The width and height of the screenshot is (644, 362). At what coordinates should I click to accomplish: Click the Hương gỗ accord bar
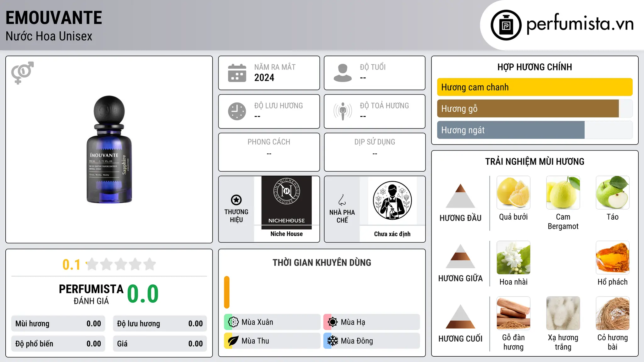click(535, 108)
